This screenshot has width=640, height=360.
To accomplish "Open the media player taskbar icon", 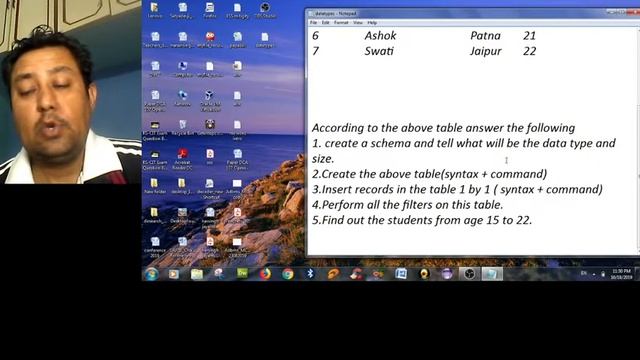I will click(174, 274).
